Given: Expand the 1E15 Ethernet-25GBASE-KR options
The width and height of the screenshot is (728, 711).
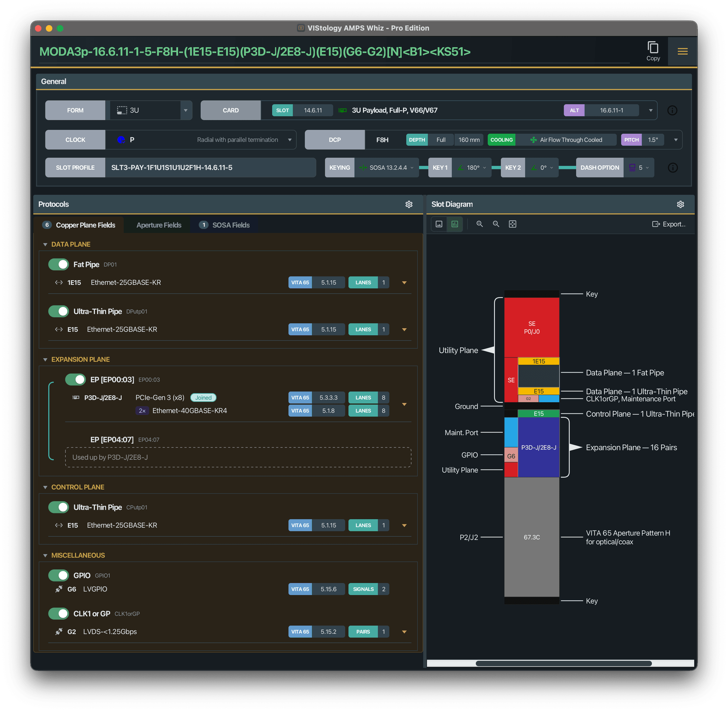Looking at the screenshot, I should pos(404,283).
